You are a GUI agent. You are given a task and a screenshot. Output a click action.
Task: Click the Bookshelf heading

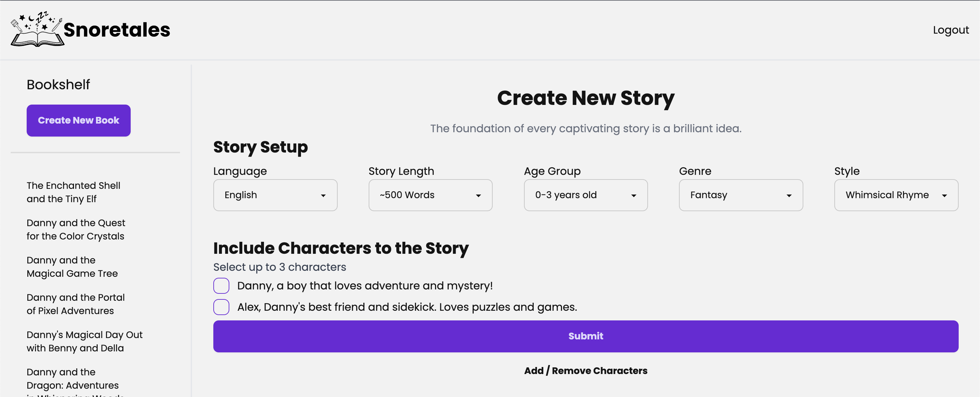coord(58,84)
